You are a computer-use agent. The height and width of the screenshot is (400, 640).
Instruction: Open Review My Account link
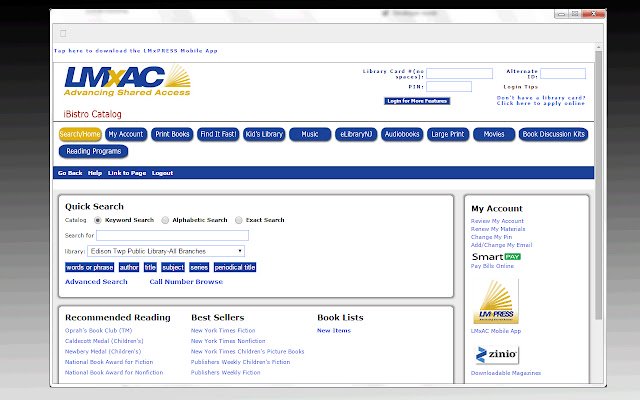(497, 221)
